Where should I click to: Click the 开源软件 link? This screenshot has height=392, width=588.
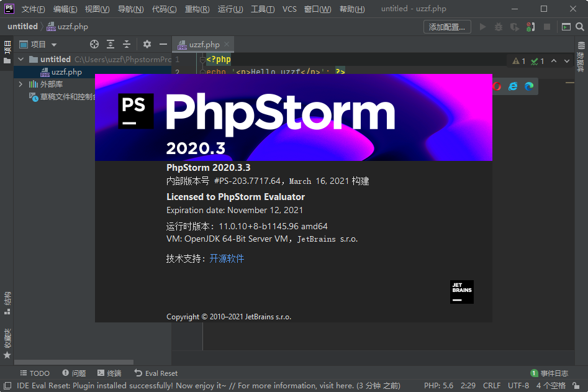click(227, 258)
